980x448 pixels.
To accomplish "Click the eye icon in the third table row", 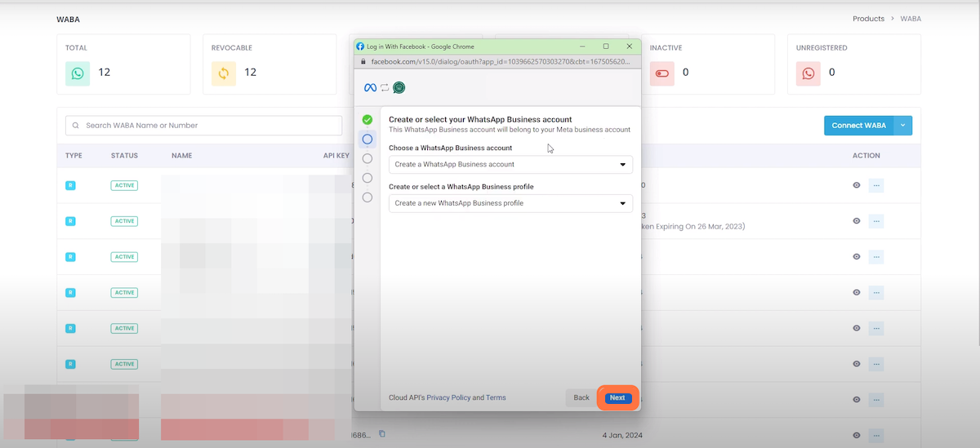I will (857, 257).
